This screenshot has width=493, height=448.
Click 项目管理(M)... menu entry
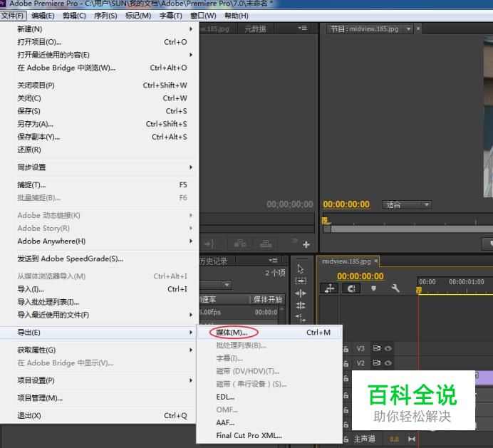(x=98, y=398)
